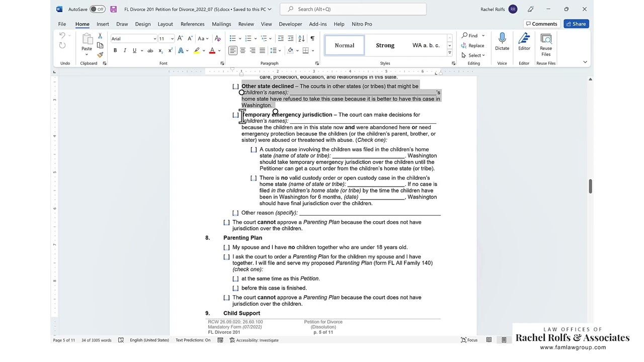Switch to the Insert tab
644x362 pixels.
103,24
